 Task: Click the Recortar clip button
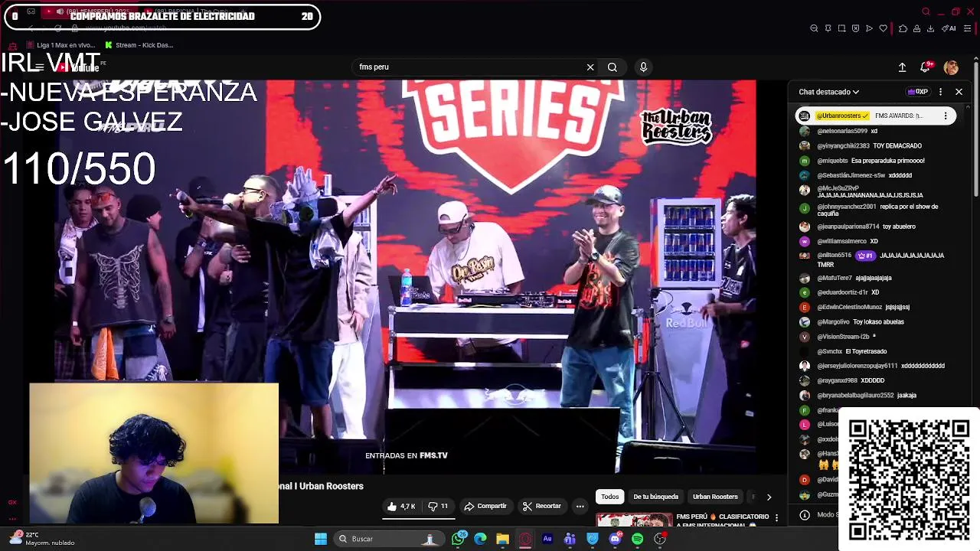click(x=542, y=506)
